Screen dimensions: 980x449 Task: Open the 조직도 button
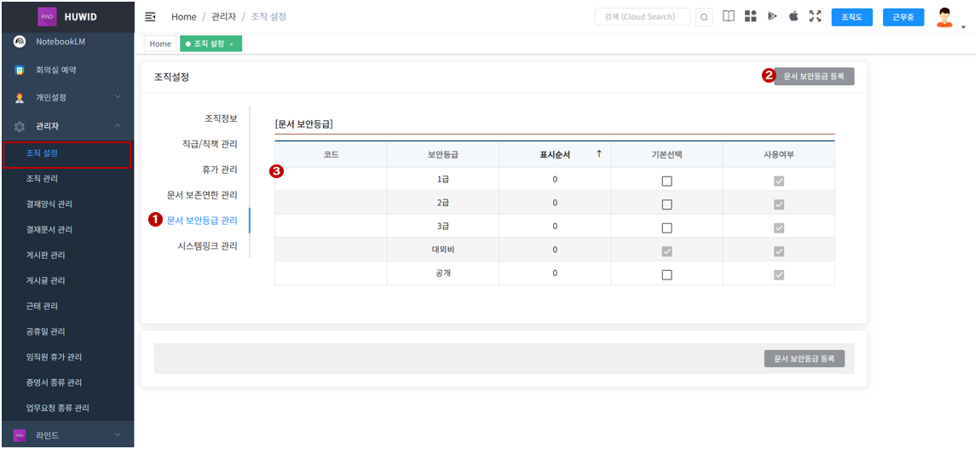click(x=851, y=17)
